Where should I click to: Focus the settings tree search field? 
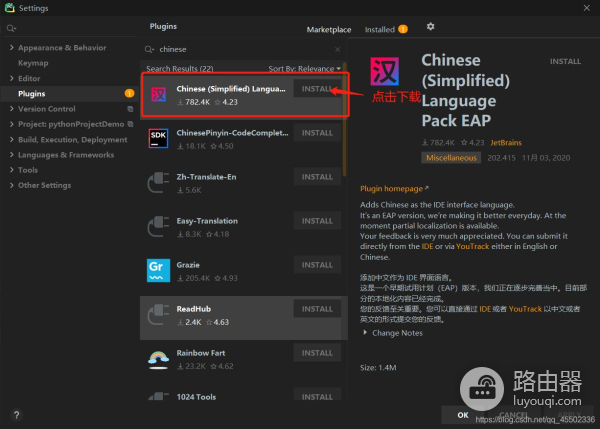tap(70, 28)
